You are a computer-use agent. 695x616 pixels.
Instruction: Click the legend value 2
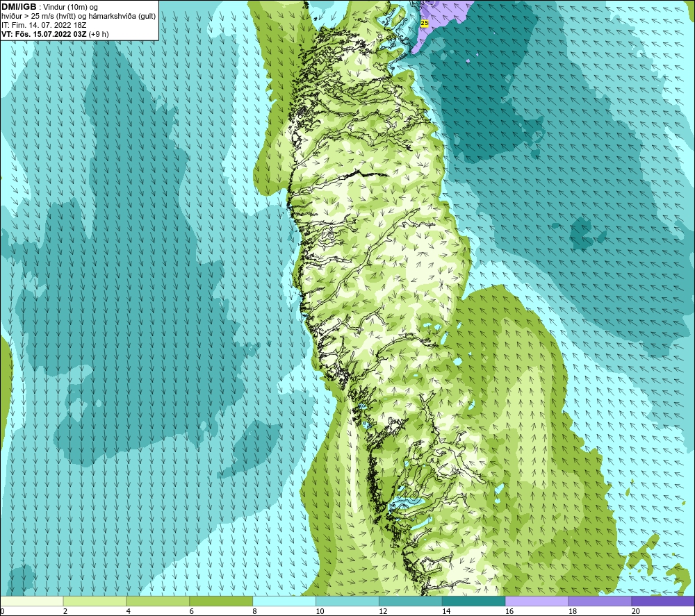point(65,611)
